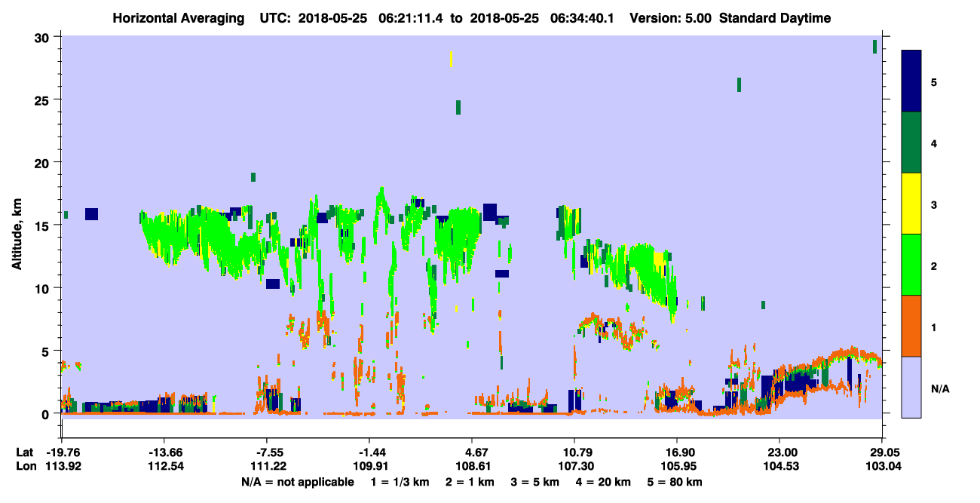Click the 'Lon' row label
Image resolution: width=980 pixels, height=503 pixels.
pos(26,466)
